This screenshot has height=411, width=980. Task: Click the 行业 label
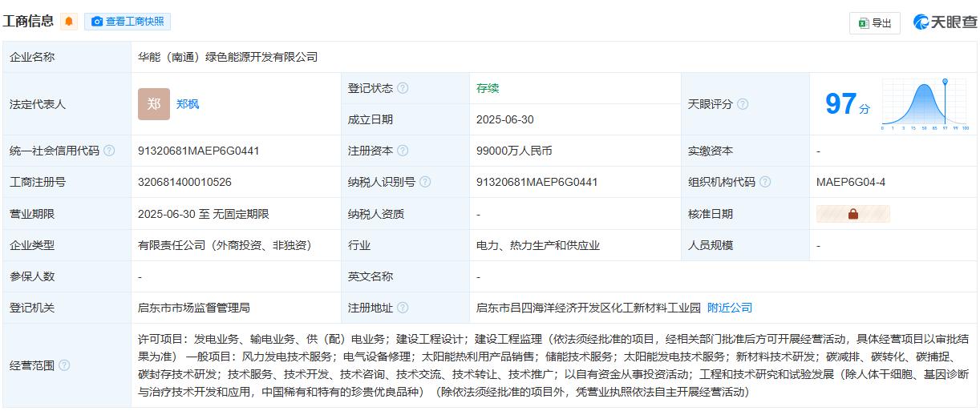359,245
